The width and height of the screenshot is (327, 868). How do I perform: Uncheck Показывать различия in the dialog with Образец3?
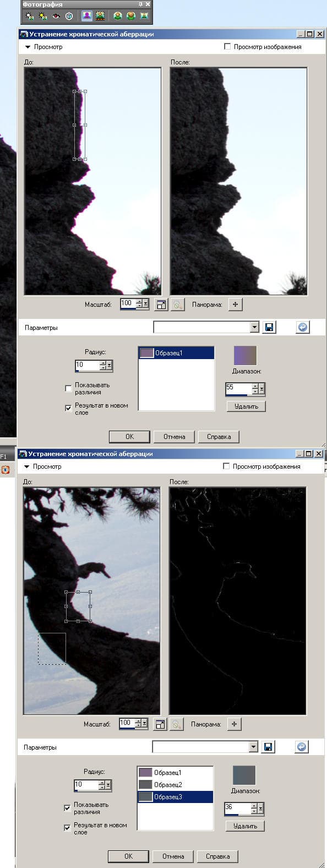[67, 808]
